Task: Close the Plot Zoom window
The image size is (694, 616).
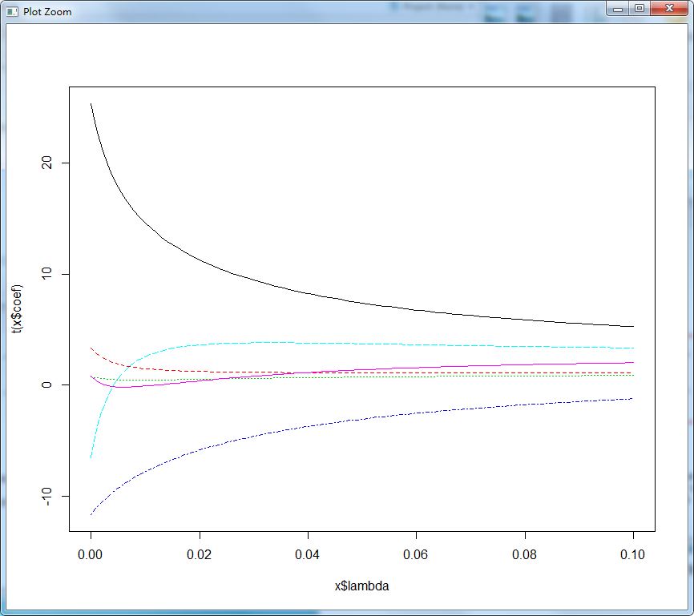Action: click(668, 8)
